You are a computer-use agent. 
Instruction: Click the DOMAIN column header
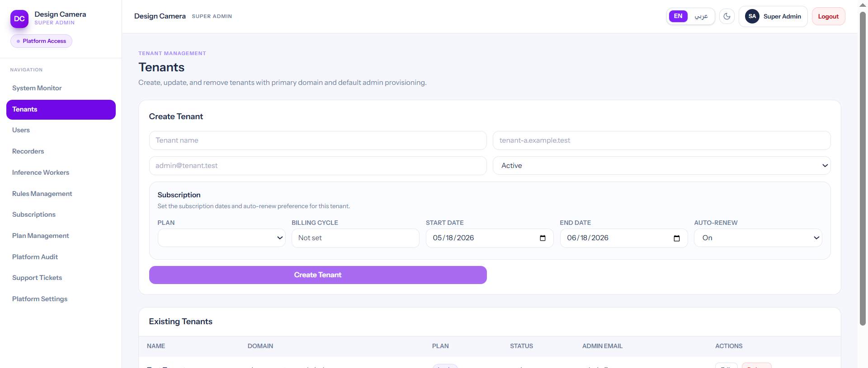point(260,346)
